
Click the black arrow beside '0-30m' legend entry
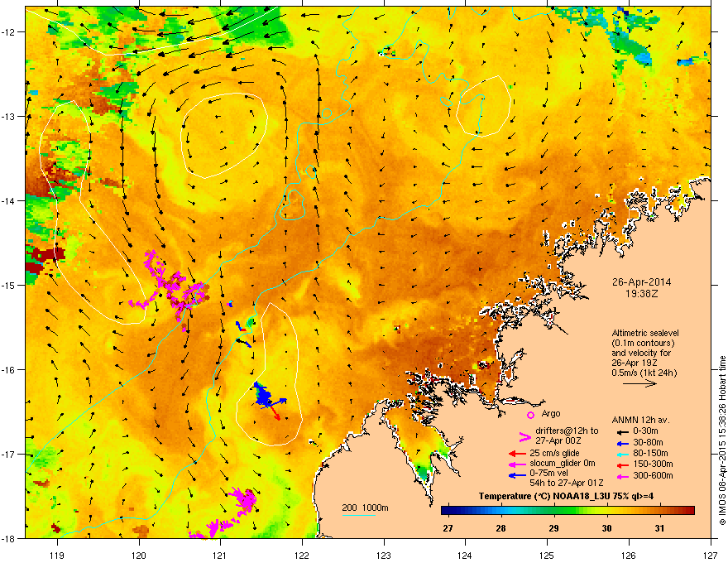(621, 432)
